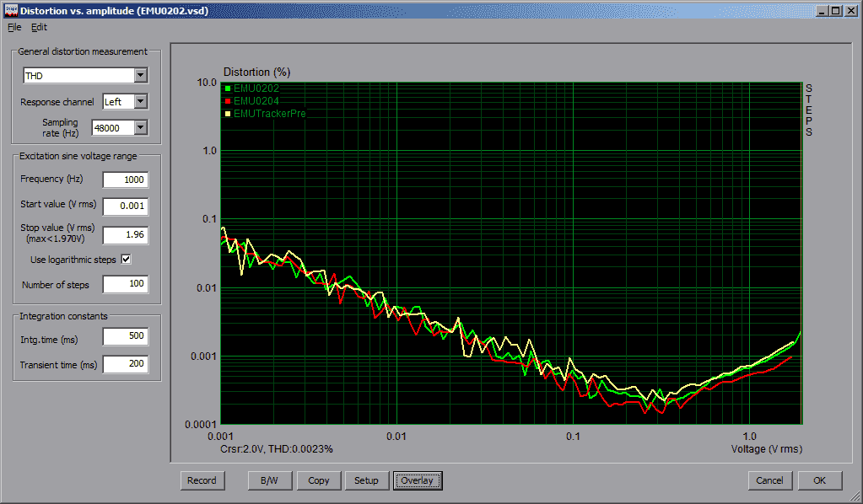Click the Overlay button
863x504 pixels.
(x=417, y=480)
